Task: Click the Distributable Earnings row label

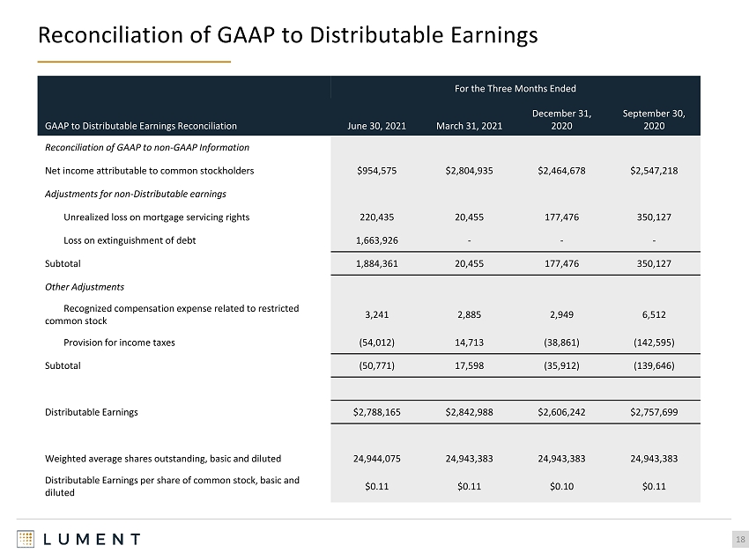Action: 92,412
